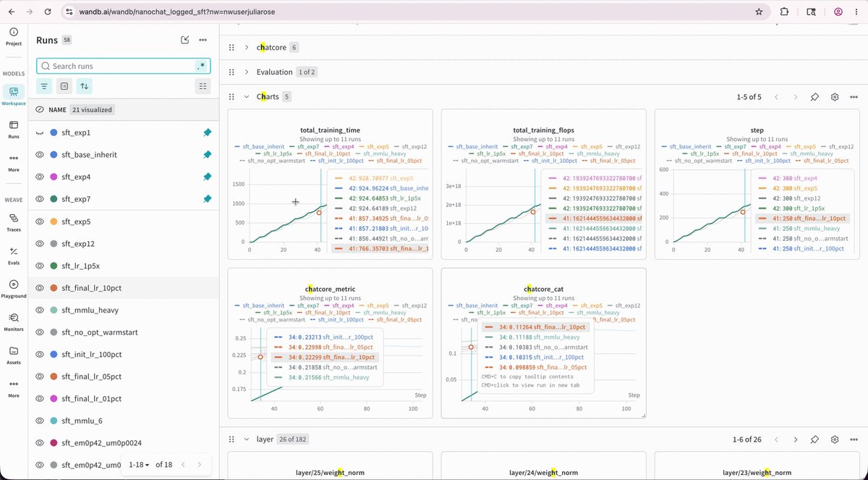Click the regex toggle in search box
Screen dimensions: 868x480
(202, 66)
